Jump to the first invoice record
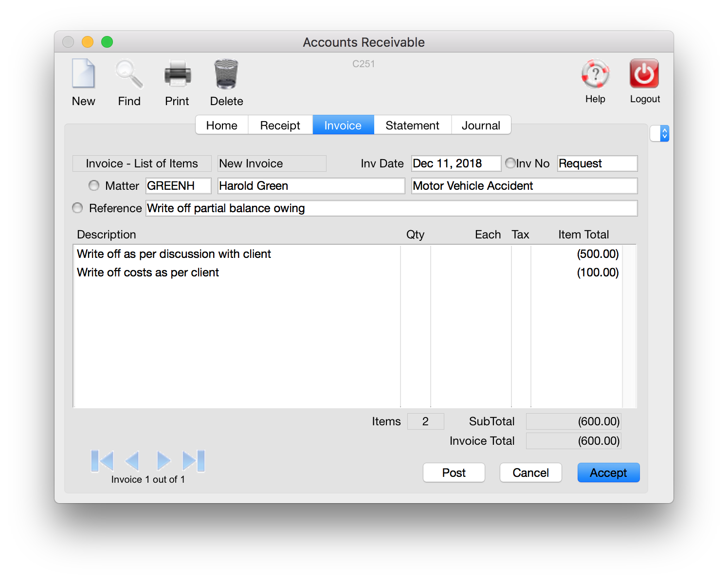The image size is (728, 581). pos(102,461)
